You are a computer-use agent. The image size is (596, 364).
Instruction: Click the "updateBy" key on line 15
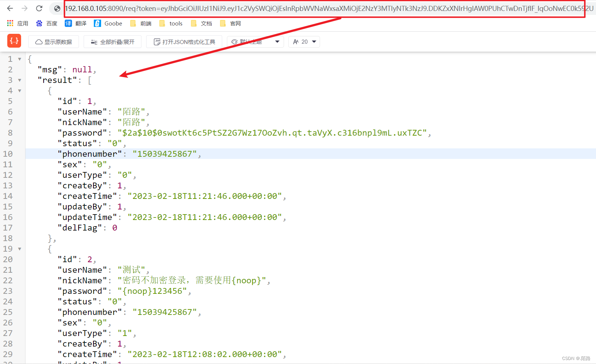pos(83,207)
